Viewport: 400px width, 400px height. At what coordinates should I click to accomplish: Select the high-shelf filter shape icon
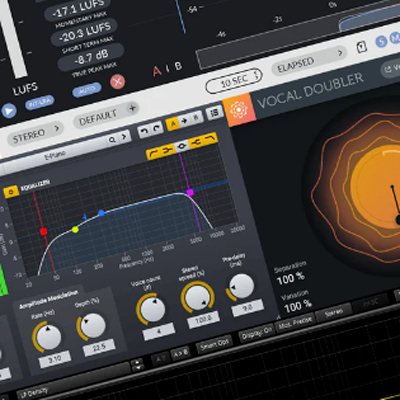coord(196,142)
